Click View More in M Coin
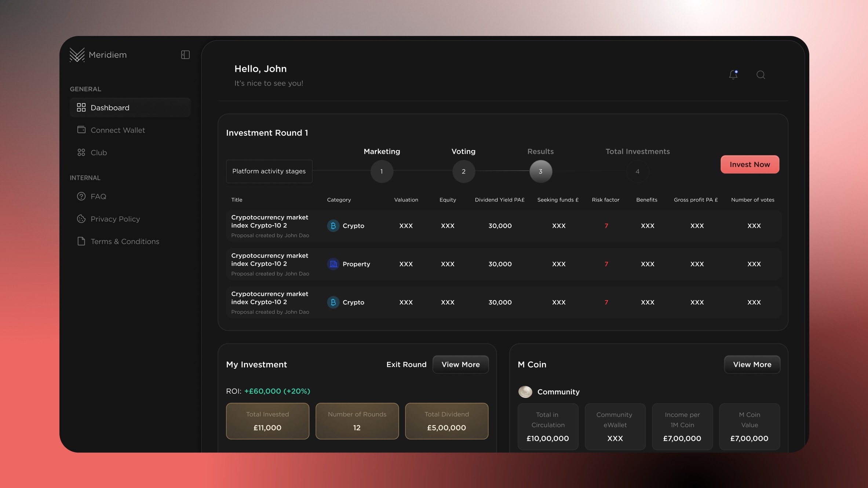868x488 pixels. point(752,364)
